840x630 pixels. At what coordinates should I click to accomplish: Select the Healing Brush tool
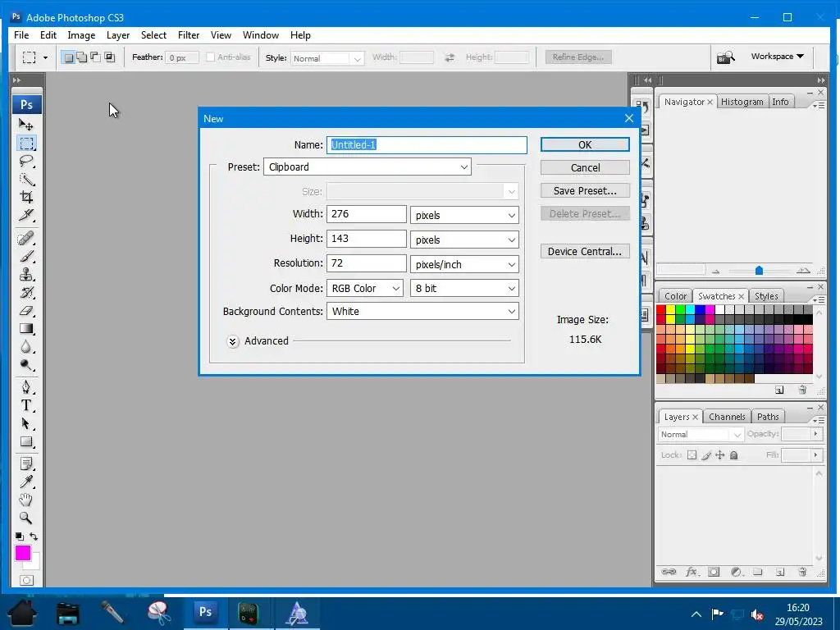25,238
